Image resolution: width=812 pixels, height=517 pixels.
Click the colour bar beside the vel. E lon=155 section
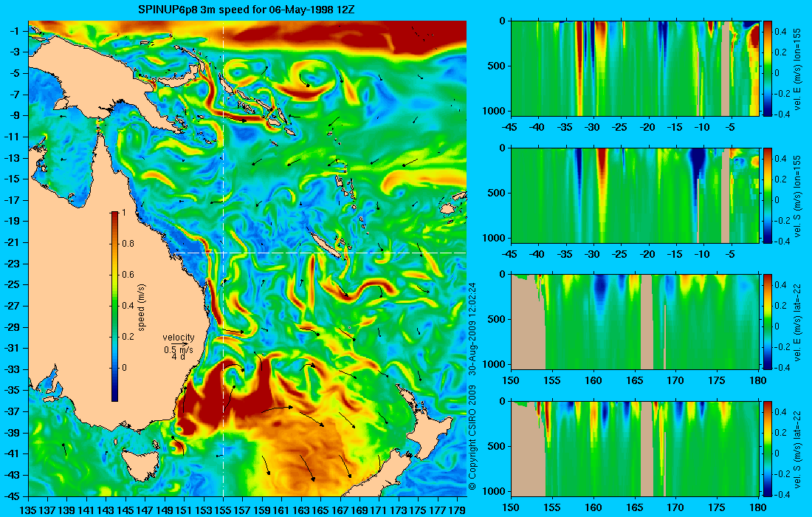coord(768,69)
